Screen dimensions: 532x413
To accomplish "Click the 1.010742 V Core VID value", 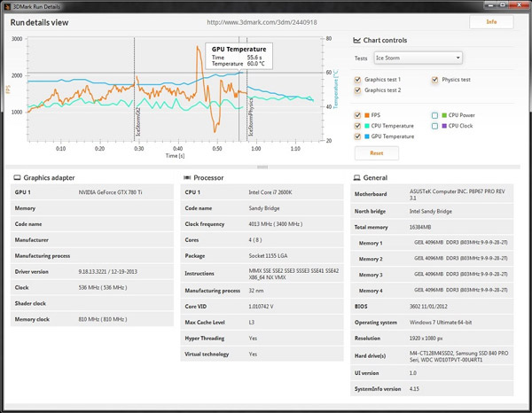I will point(261,307).
